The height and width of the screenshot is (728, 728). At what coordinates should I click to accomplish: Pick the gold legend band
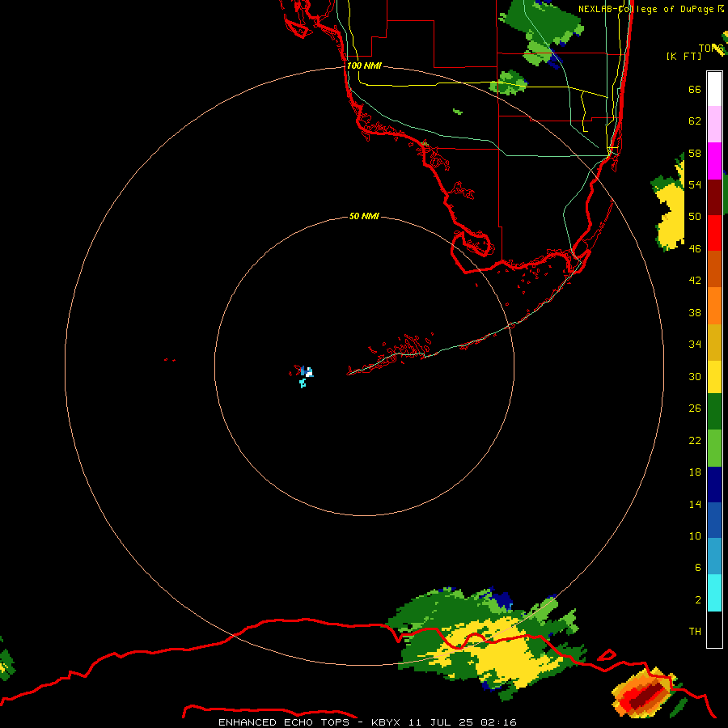pyautogui.click(x=714, y=342)
